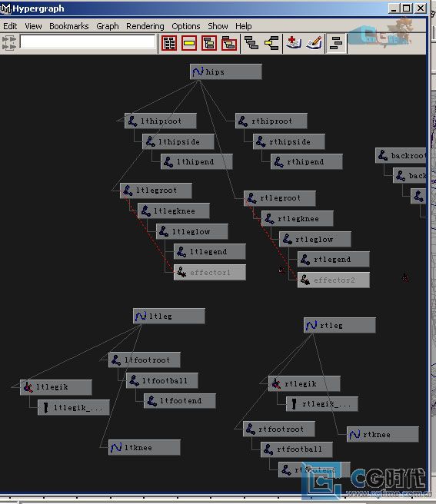436x504 pixels.
Task: Select the rtlegend joint node
Action: (x=334, y=260)
